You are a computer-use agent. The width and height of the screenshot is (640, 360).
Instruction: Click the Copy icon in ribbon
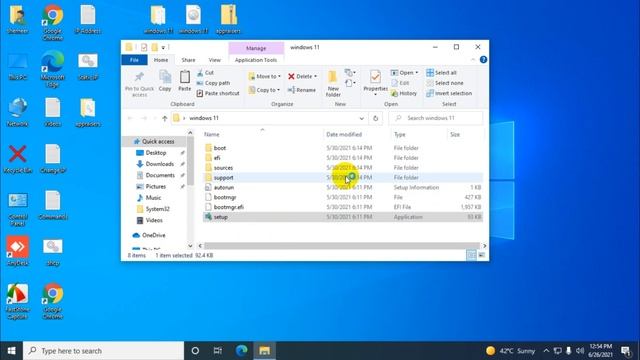coord(165,80)
